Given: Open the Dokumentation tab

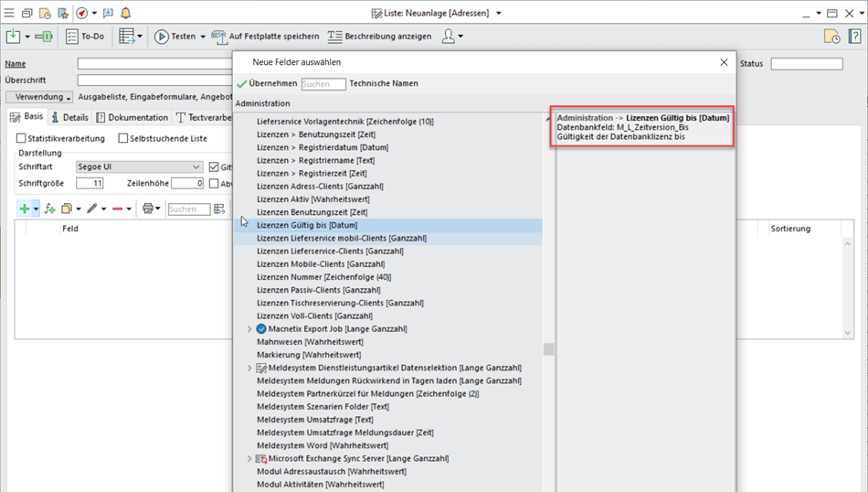Looking at the screenshot, I should pos(132,117).
